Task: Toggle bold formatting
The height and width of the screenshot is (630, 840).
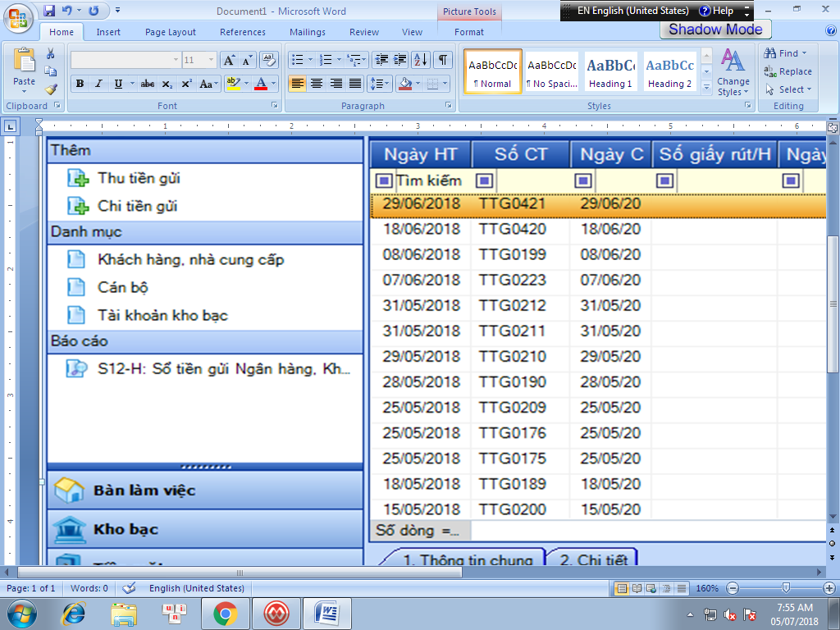Action: 80,84
